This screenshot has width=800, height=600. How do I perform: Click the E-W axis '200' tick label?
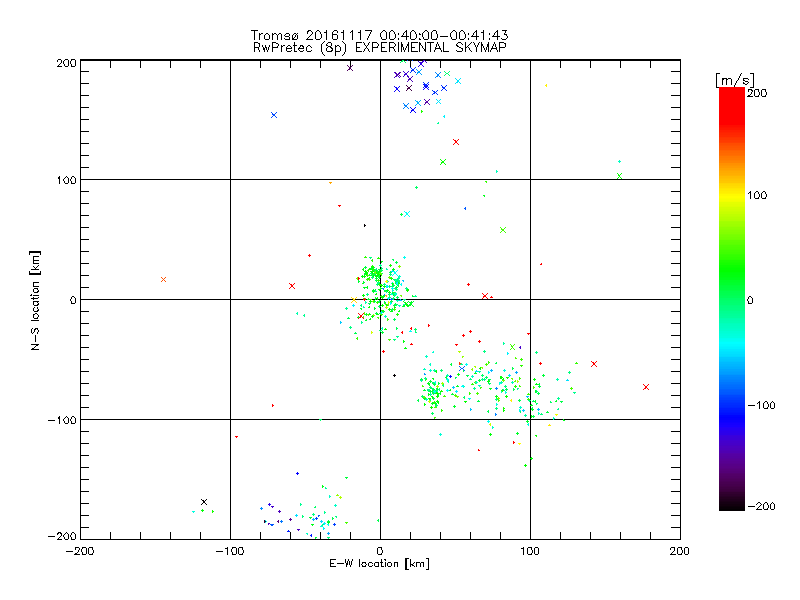point(680,551)
